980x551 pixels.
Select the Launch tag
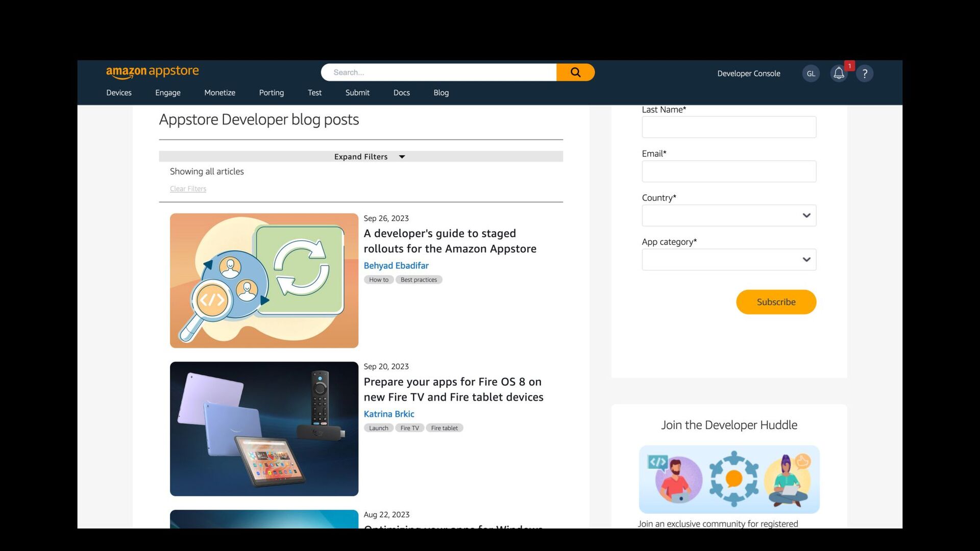pyautogui.click(x=379, y=428)
